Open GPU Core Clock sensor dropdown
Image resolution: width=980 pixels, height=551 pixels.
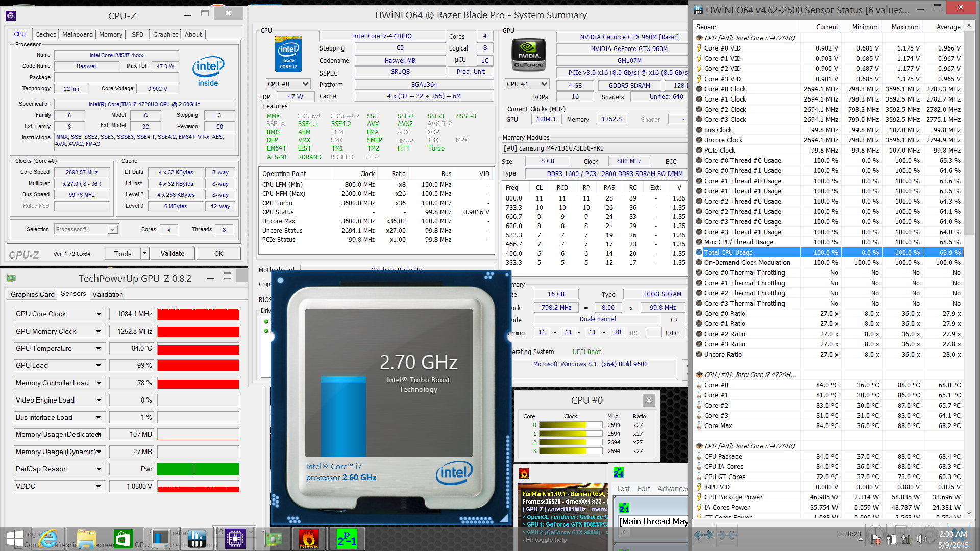point(99,314)
